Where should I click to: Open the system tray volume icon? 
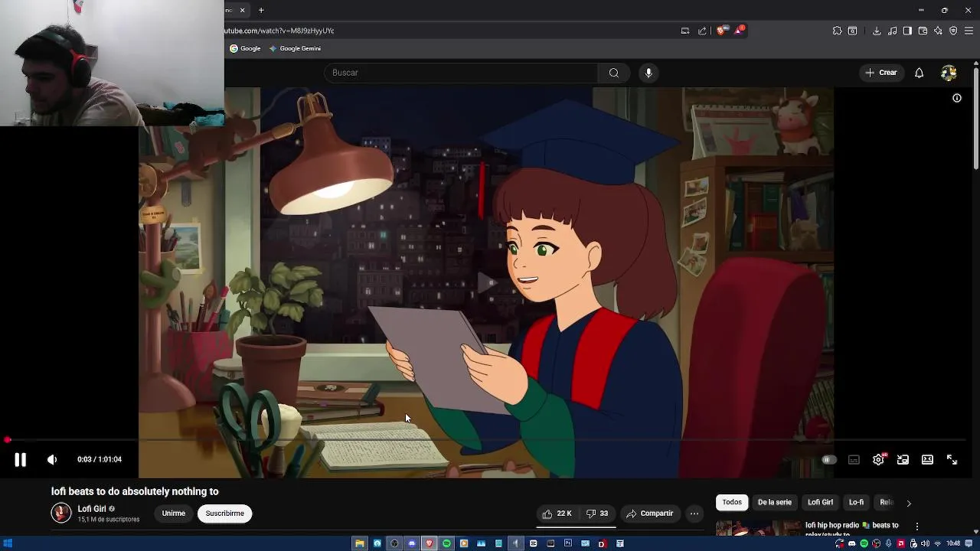[925, 543]
